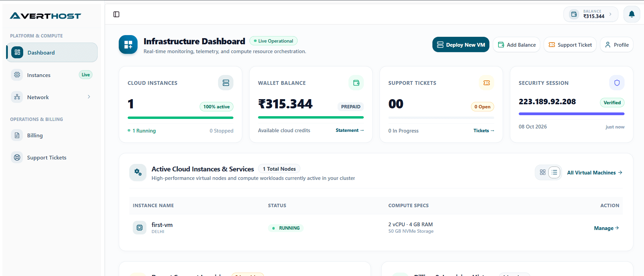Click the 100% active badge

coord(216,107)
